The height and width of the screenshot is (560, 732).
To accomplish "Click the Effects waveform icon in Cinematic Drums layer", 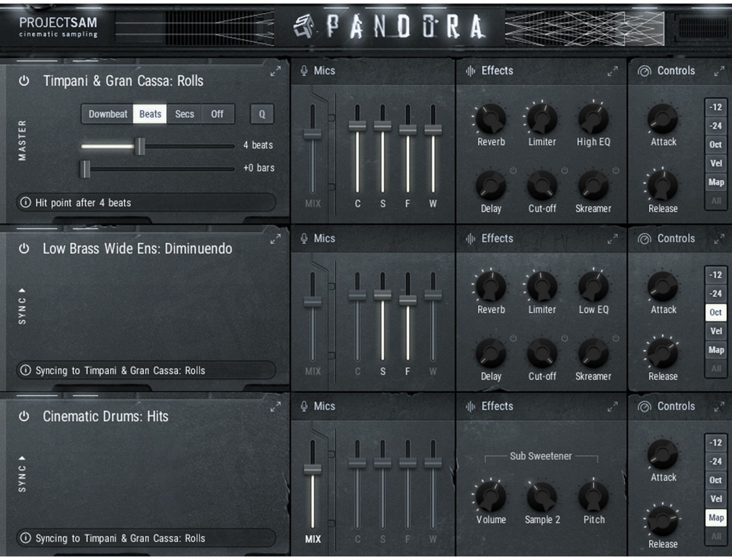I will click(471, 406).
